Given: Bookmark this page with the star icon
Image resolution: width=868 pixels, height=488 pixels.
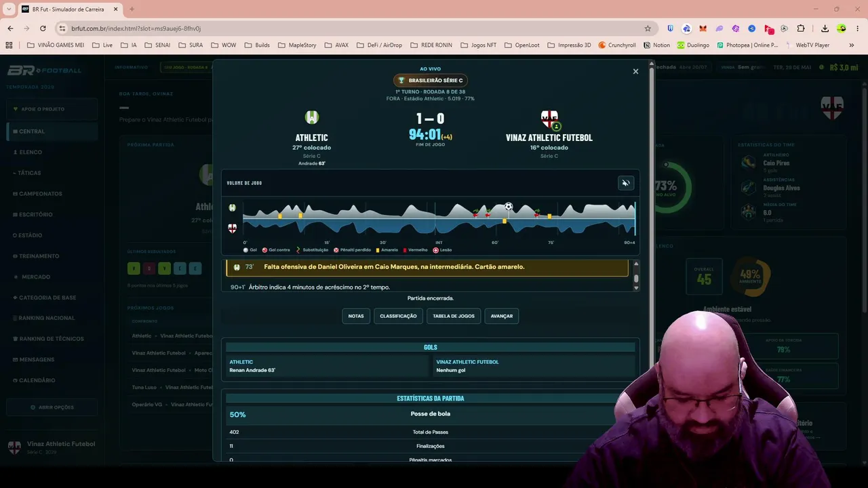Looking at the screenshot, I should [x=648, y=28].
